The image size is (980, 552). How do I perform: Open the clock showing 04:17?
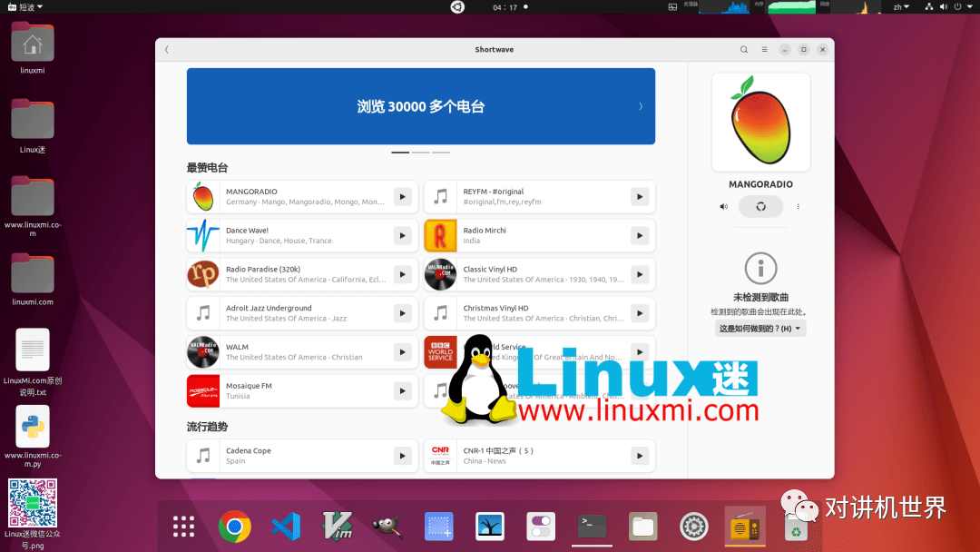tap(505, 7)
